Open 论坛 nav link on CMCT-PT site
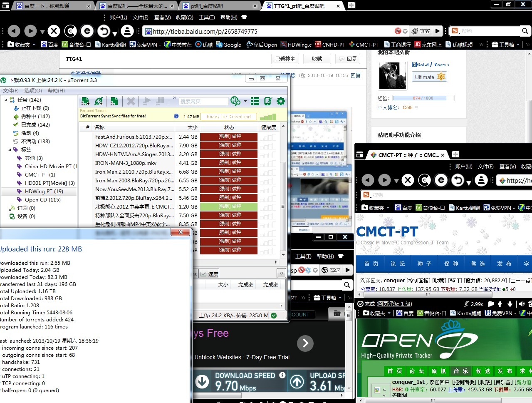Image resolution: width=532 pixels, height=403 pixels. (398, 264)
